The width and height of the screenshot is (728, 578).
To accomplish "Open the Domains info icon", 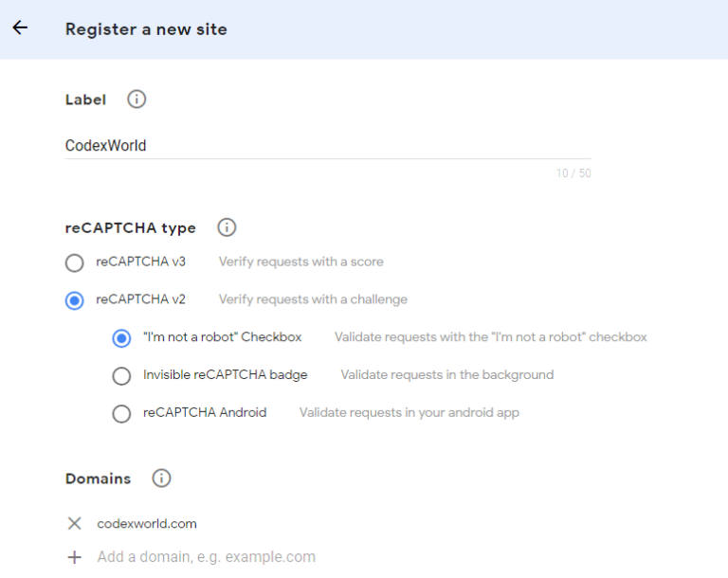I will pyautogui.click(x=161, y=479).
